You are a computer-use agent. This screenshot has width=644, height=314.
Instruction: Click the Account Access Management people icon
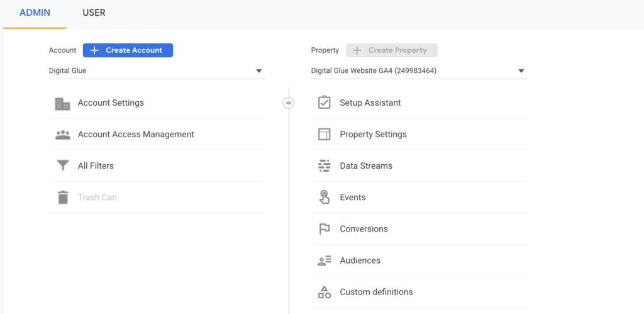pyautogui.click(x=63, y=135)
